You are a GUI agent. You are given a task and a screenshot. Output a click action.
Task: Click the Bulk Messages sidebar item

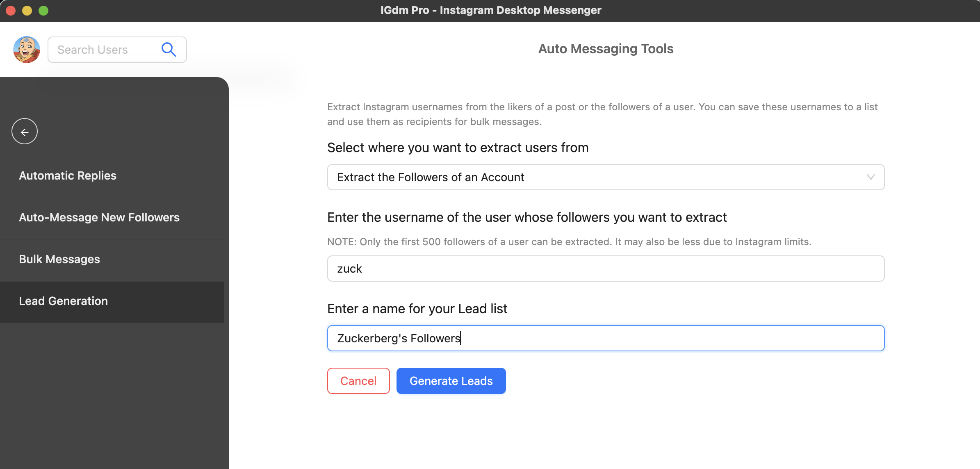(x=59, y=259)
